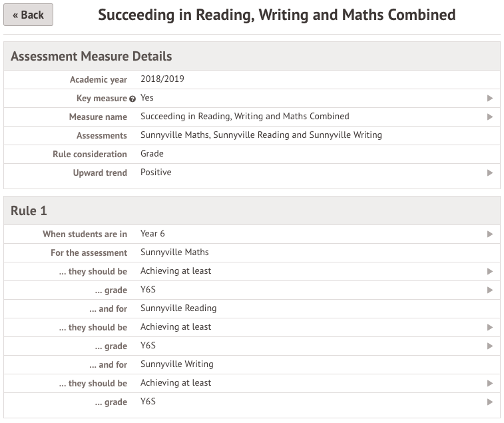Click the « Back button
The image size is (504, 423).
tap(28, 15)
